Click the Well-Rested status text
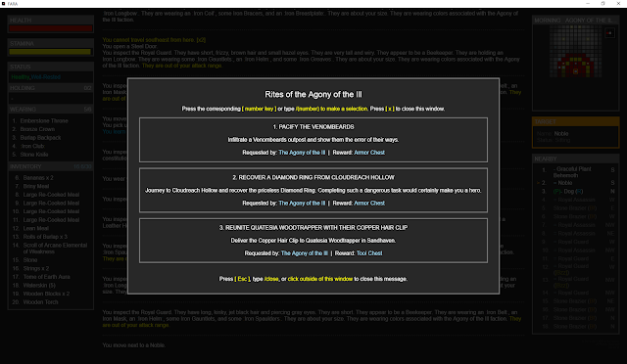Screen dimensions: 627x364 [46, 77]
